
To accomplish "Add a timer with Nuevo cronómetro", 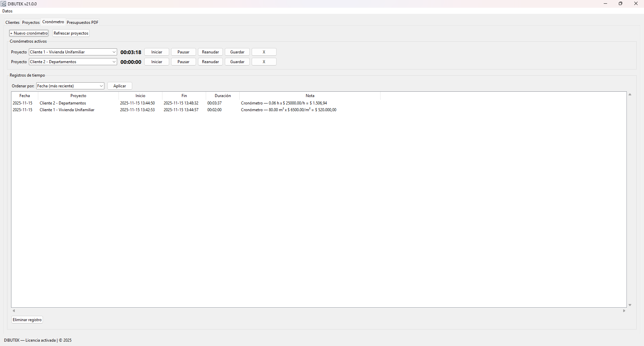I will click(x=29, y=33).
